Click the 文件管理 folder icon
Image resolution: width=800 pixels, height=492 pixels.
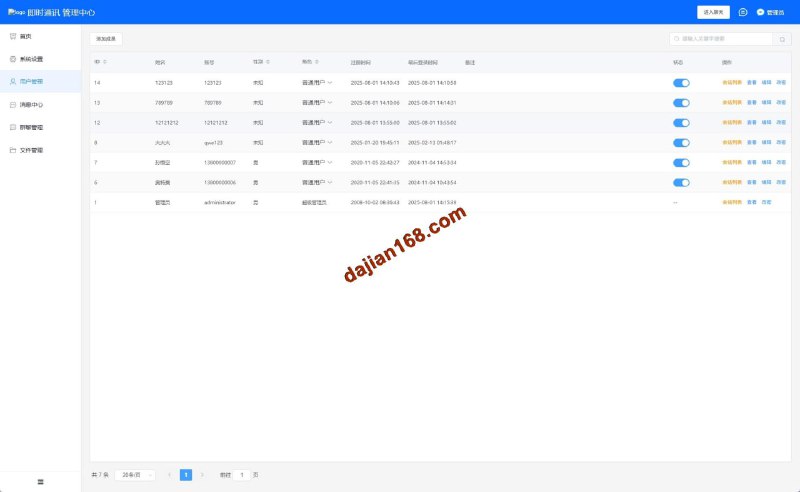(x=13, y=150)
